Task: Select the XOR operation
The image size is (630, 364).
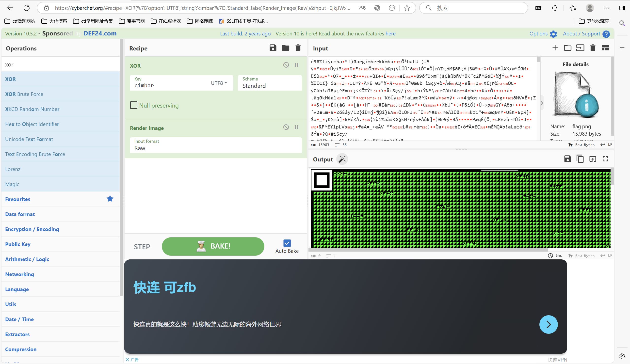Action: click(x=61, y=79)
